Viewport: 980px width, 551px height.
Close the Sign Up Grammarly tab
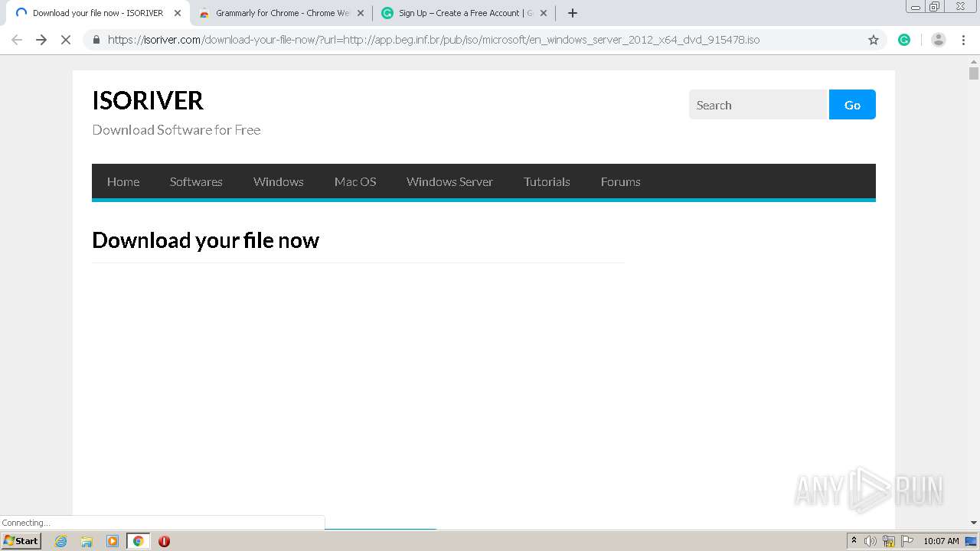pos(544,13)
